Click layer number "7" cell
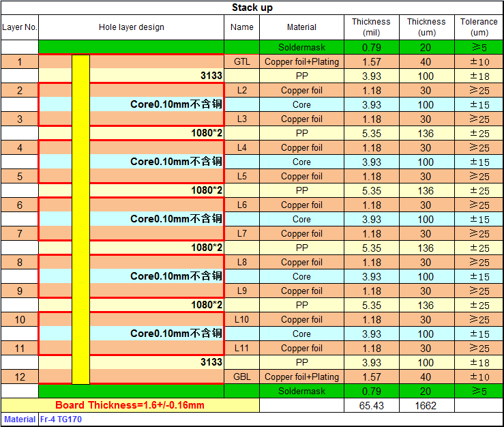The width and height of the screenshot is (504, 427). point(20,233)
